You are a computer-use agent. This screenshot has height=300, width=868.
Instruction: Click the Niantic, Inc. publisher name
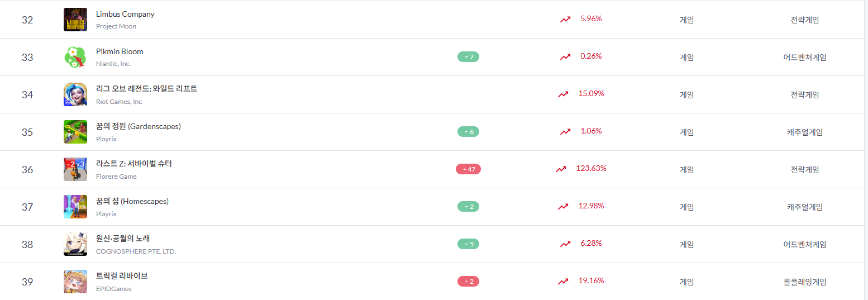[x=113, y=64]
